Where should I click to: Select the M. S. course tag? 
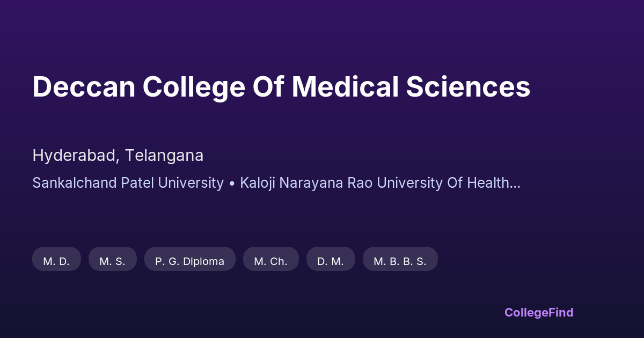tap(112, 261)
